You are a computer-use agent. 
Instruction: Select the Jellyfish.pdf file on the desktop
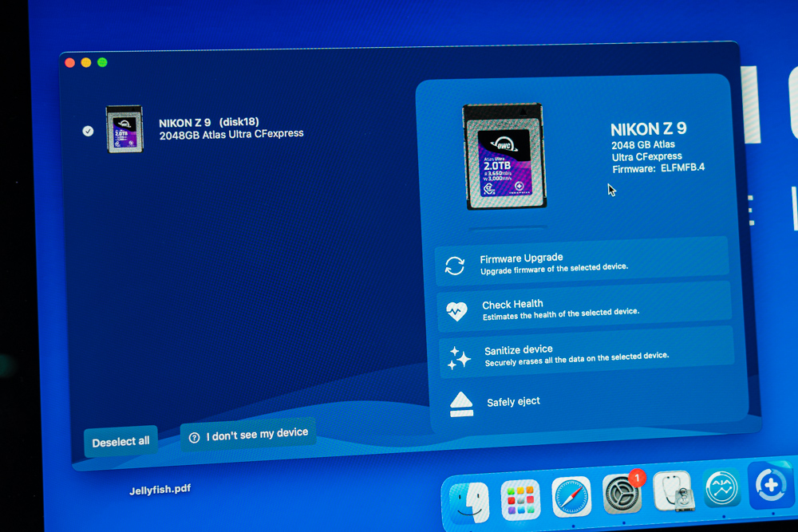(x=160, y=490)
